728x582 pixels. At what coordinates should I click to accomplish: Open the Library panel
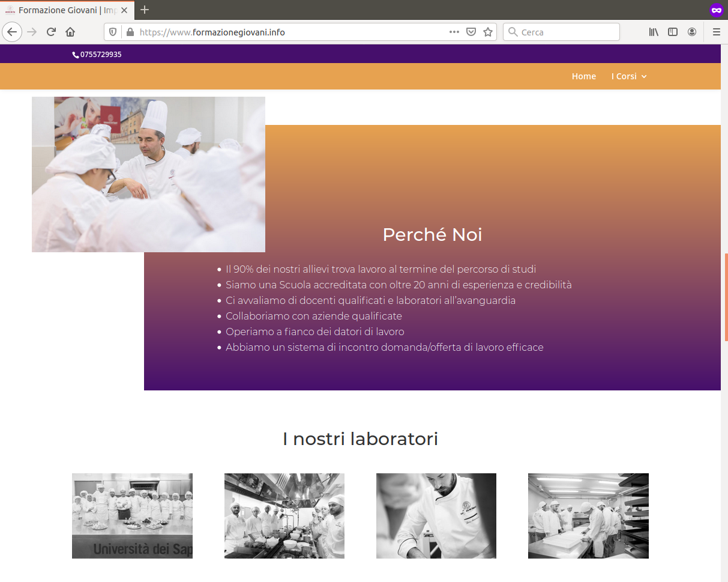654,32
